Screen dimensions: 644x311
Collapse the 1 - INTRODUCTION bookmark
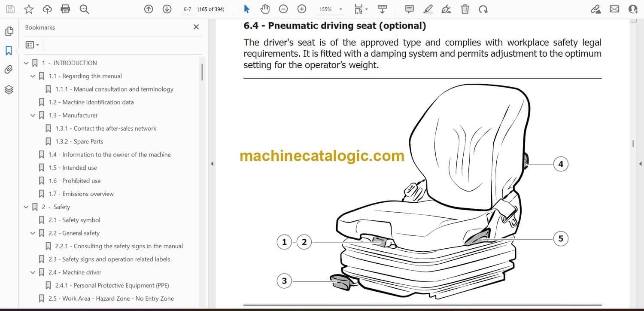(26, 63)
